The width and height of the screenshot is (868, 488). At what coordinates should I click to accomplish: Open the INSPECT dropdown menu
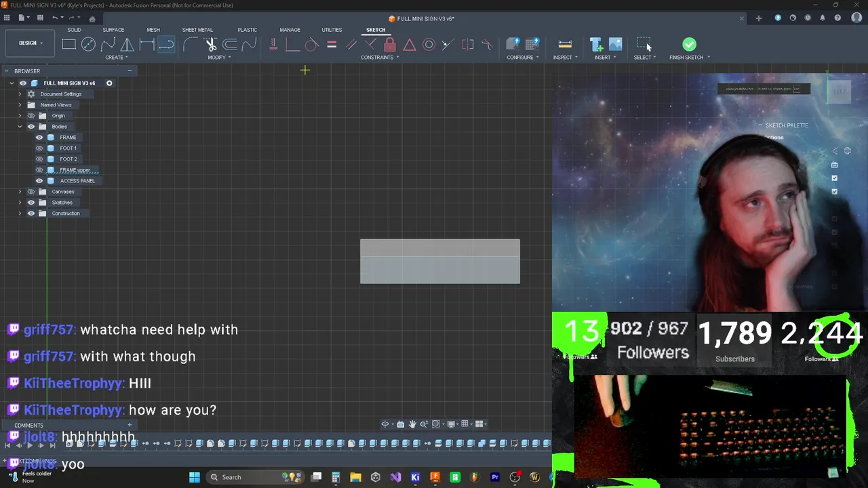pyautogui.click(x=565, y=58)
